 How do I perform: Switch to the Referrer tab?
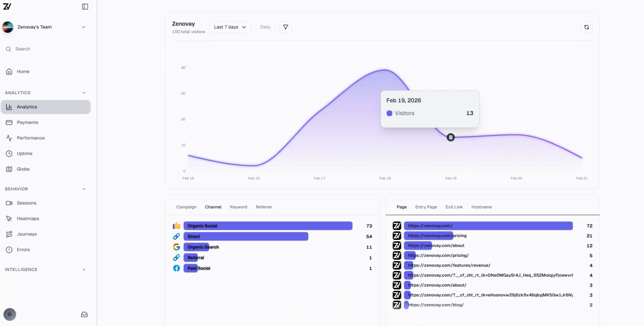pyautogui.click(x=264, y=207)
